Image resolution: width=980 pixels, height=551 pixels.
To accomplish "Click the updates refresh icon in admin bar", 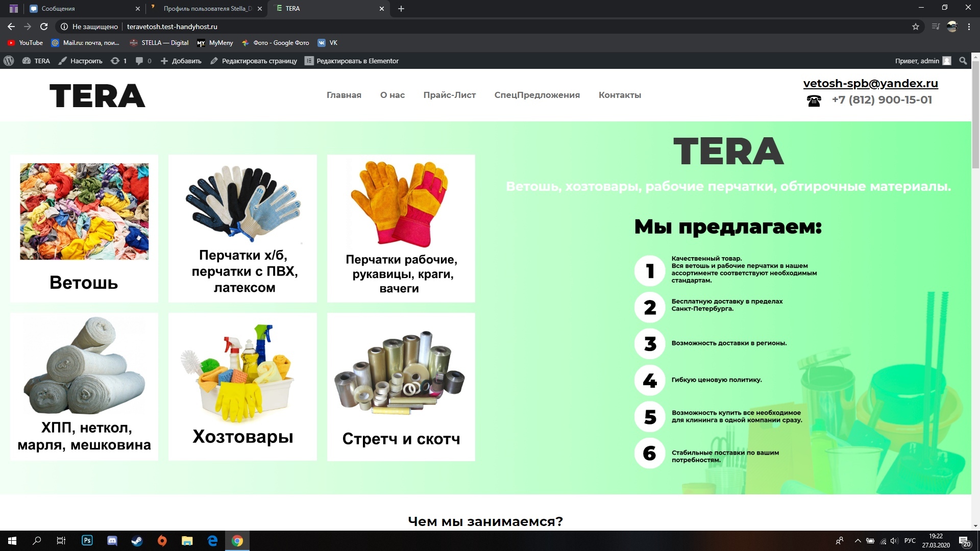I will (x=115, y=61).
